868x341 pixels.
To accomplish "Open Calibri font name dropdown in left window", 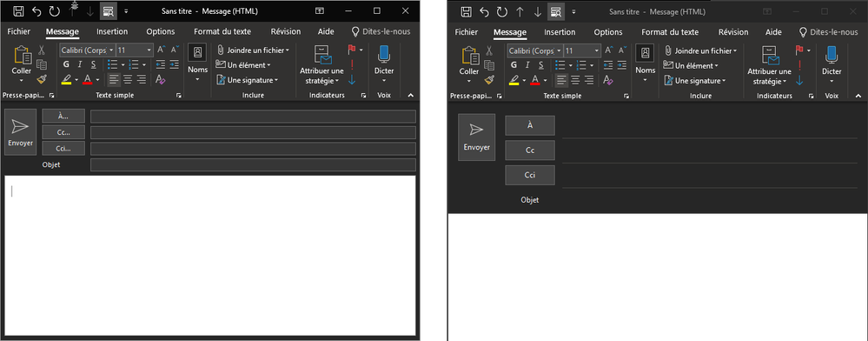I will point(112,50).
